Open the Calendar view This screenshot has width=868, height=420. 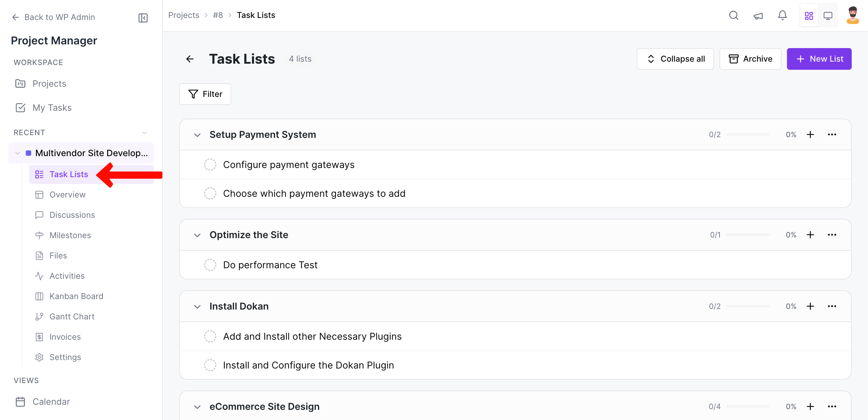point(51,401)
